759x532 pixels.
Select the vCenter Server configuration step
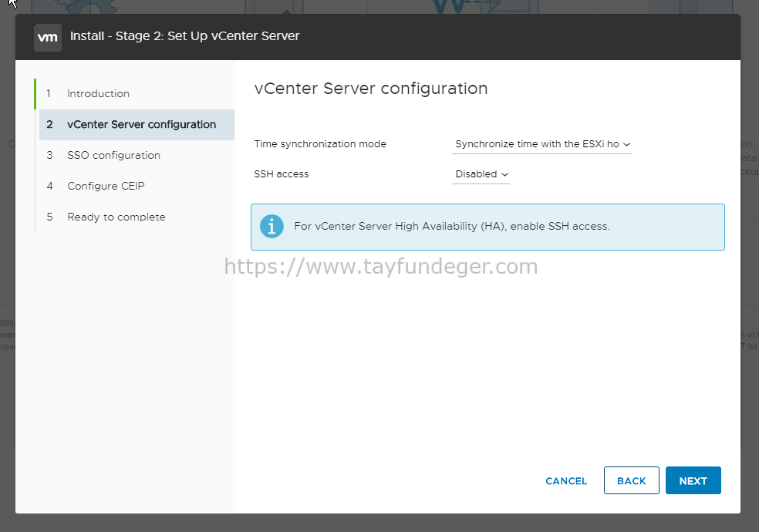pyautogui.click(x=137, y=125)
